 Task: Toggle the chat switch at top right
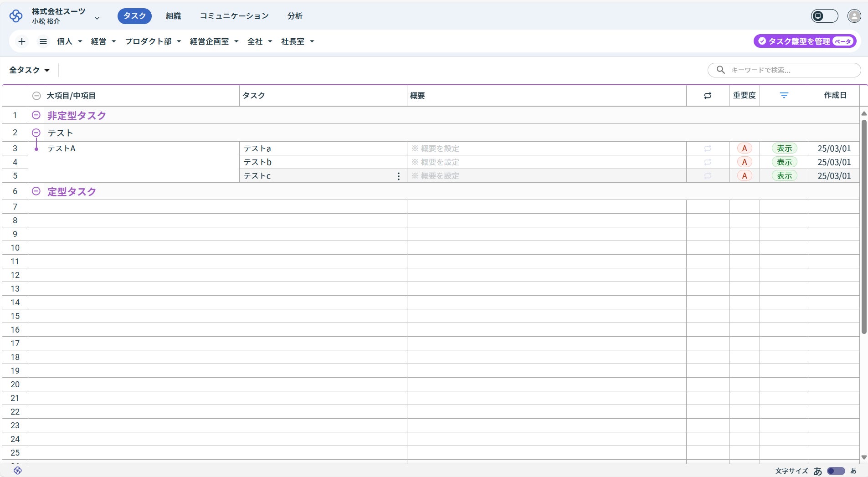coord(824,16)
